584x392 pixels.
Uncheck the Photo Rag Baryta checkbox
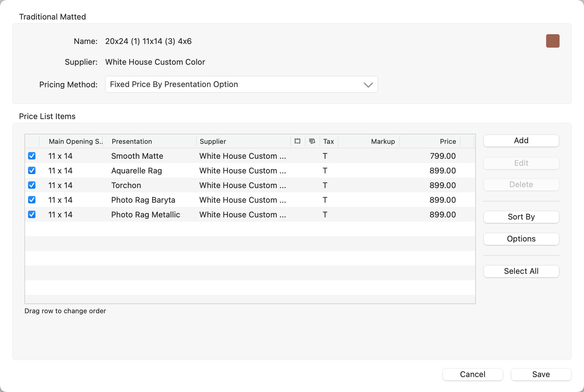pos(32,200)
